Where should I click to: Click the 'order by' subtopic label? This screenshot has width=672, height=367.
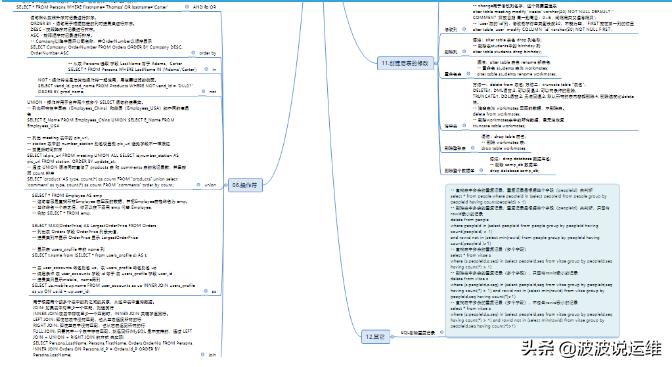click(207, 53)
